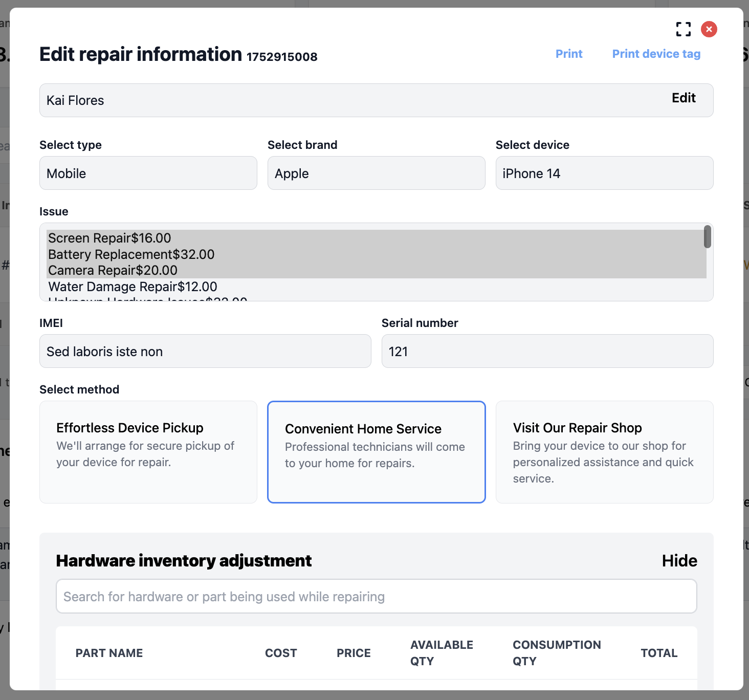This screenshot has height=700, width=749.
Task: Choose Camera Repair from the issue list
Action: point(113,270)
